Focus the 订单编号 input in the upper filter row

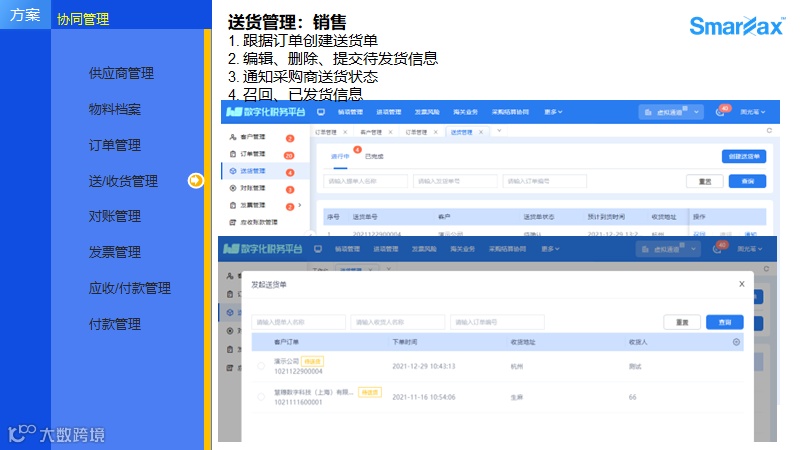(x=544, y=181)
